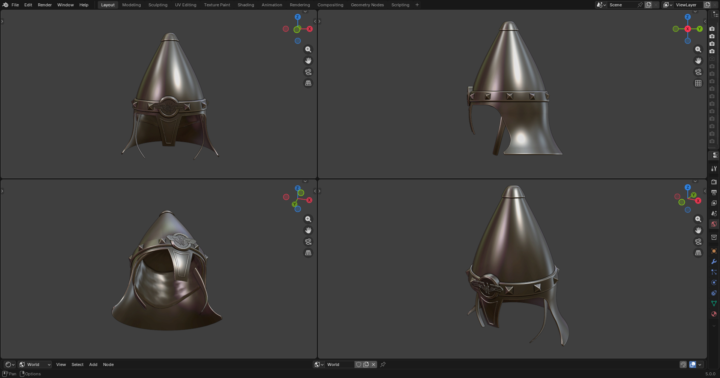
Task: Toggle camera view in bottom-right viewport
Action: click(x=698, y=242)
